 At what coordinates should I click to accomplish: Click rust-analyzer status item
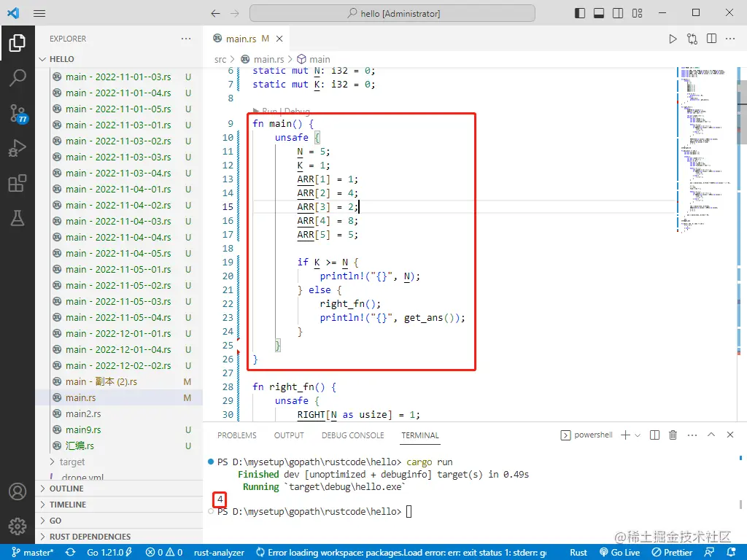click(x=219, y=553)
